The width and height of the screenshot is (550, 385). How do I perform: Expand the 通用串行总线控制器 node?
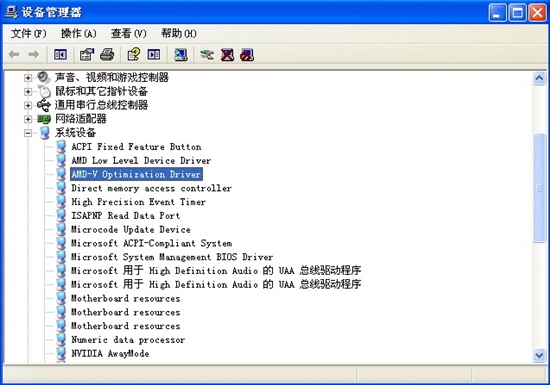(x=28, y=105)
